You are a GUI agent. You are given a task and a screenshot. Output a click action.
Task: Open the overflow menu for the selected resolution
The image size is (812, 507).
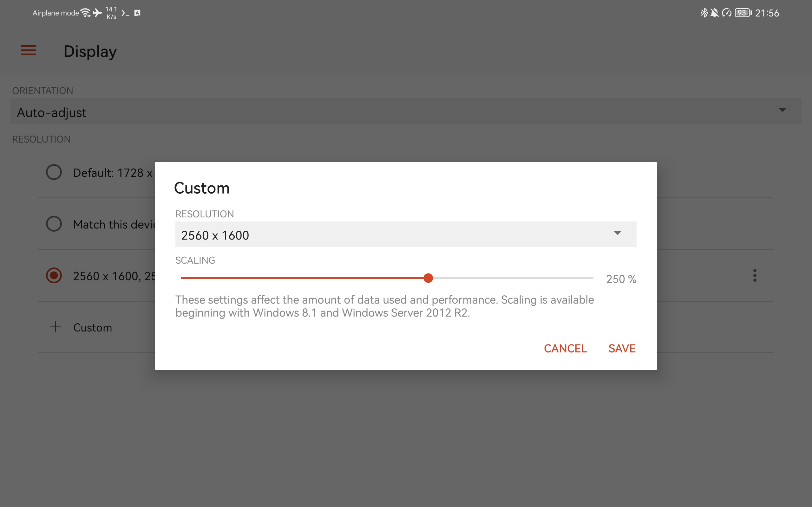point(755,275)
